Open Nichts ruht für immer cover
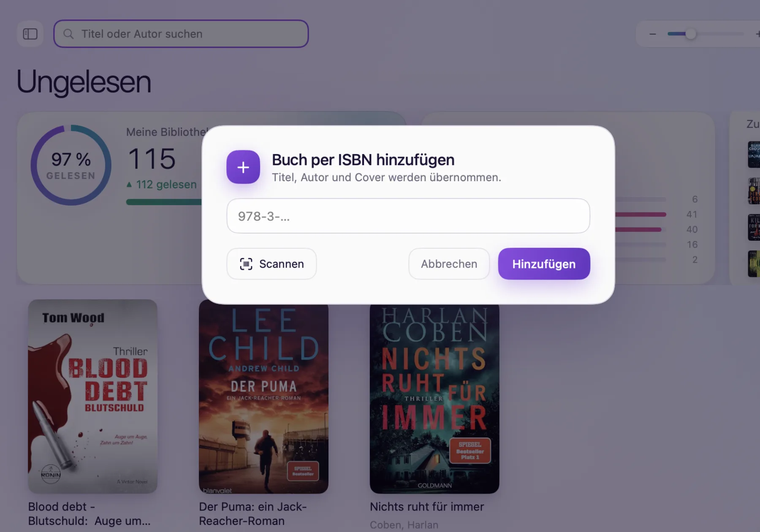 [x=434, y=399]
